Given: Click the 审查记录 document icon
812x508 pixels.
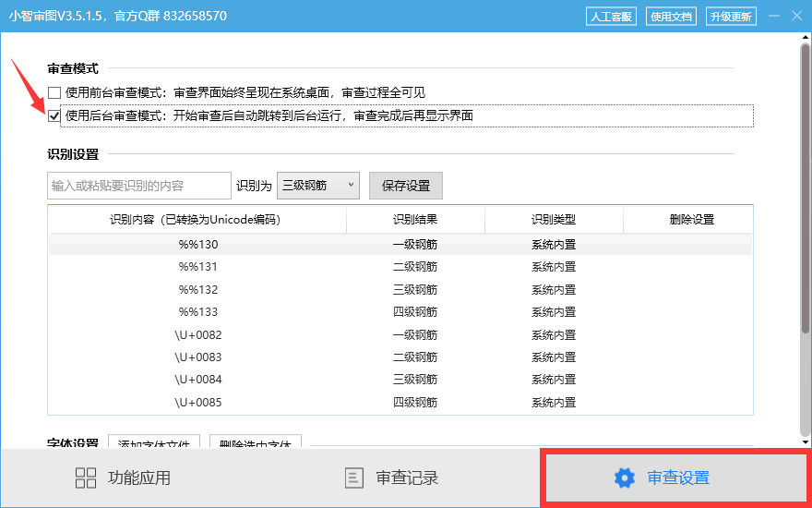Looking at the screenshot, I should click(353, 478).
